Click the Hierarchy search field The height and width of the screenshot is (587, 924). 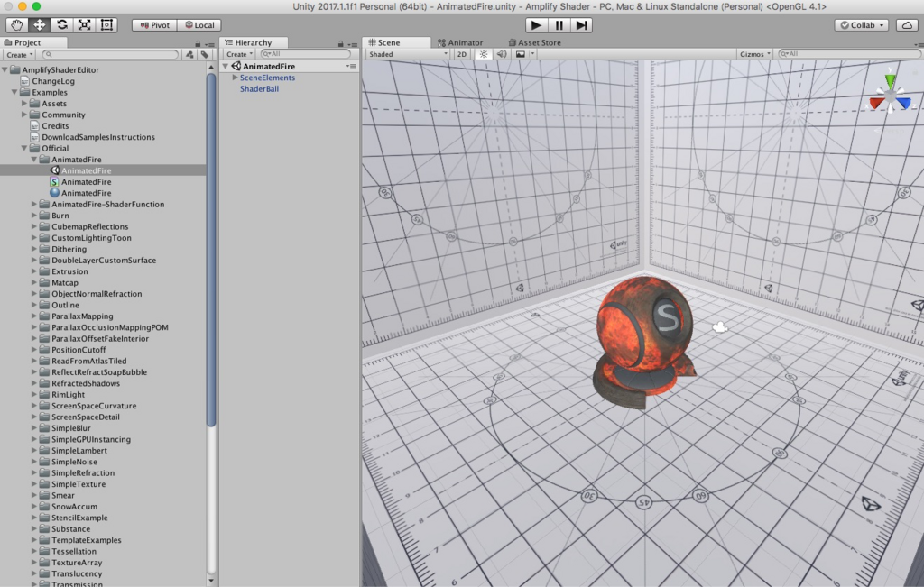(x=305, y=53)
